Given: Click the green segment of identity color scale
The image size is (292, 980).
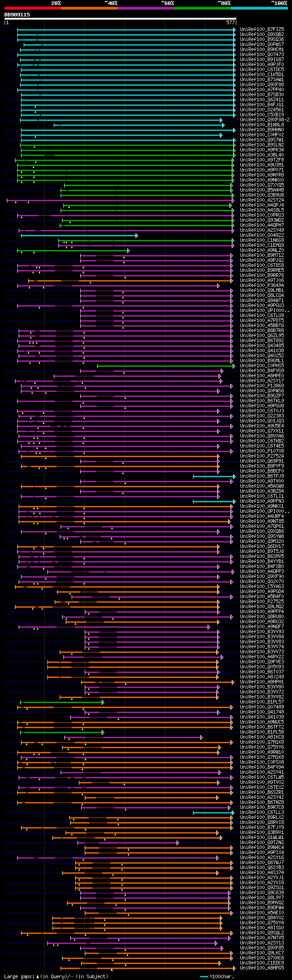Looking at the screenshot, I should pos(202,8).
